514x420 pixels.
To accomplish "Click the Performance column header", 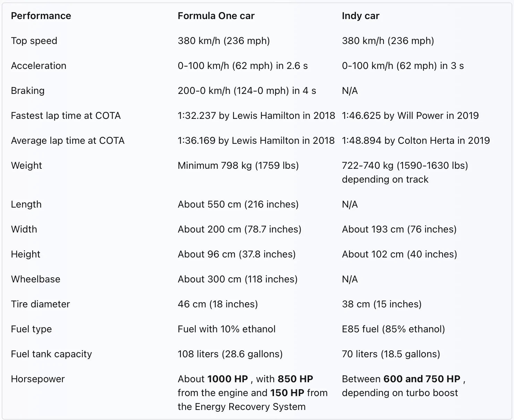I will coord(41,16).
